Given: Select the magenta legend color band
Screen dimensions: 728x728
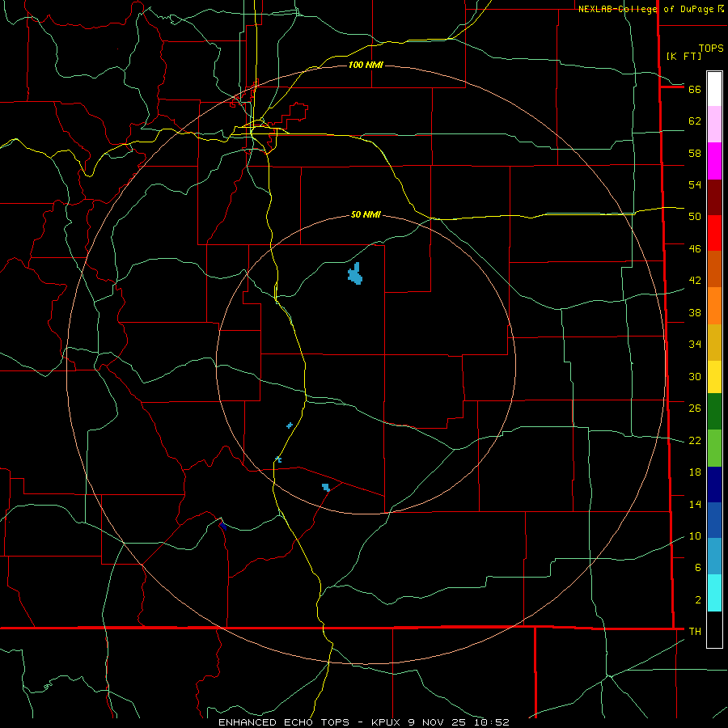Looking at the screenshot, I should 714,161.
